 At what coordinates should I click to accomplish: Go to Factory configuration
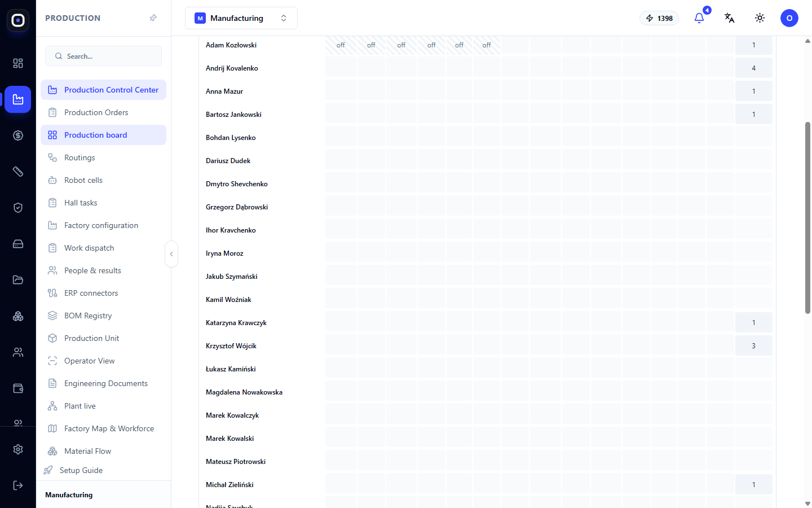pyautogui.click(x=103, y=225)
